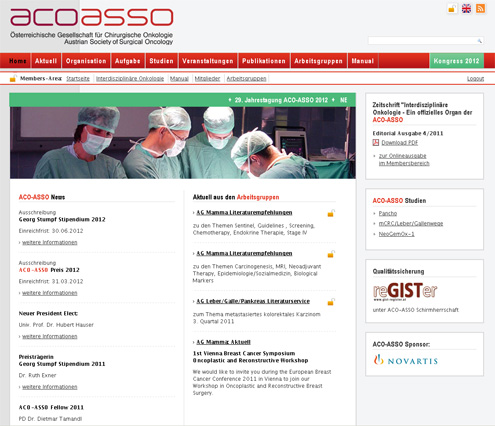
Task: Click the padlock login icon at top right
Action: (x=452, y=9)
